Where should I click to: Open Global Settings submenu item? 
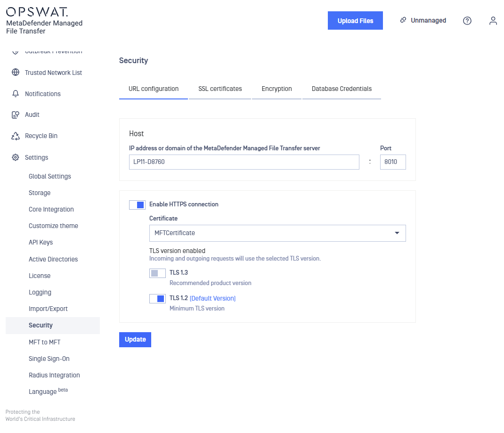(50, 177)
